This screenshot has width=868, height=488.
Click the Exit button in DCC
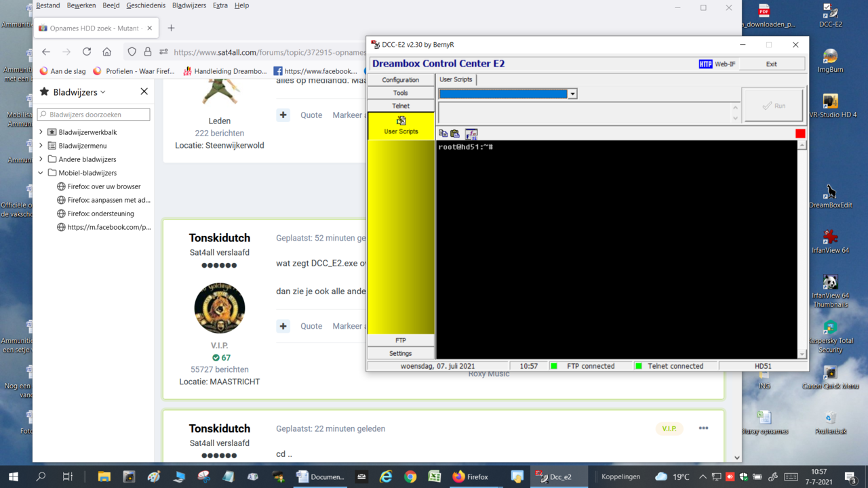(x=771, y=64)
